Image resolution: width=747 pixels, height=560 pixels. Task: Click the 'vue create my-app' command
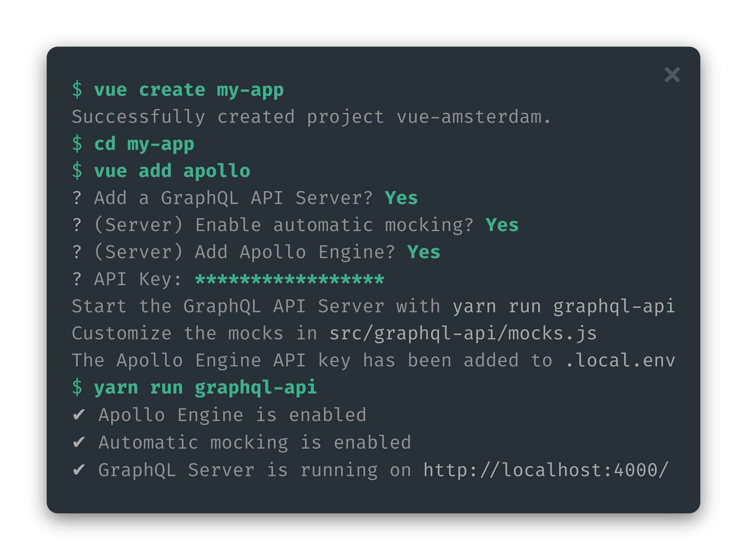[x=189, y=90]
